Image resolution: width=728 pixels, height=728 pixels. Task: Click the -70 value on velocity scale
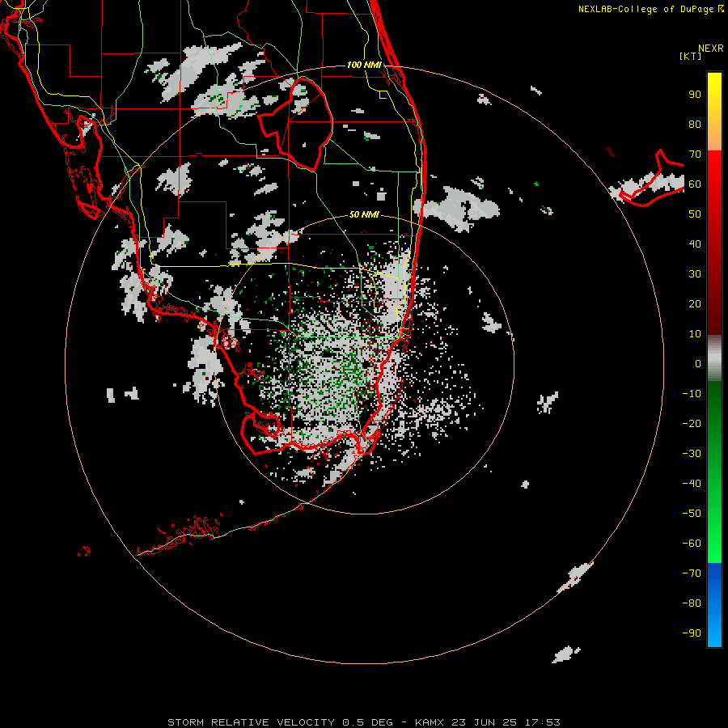(x=692, y=574)
